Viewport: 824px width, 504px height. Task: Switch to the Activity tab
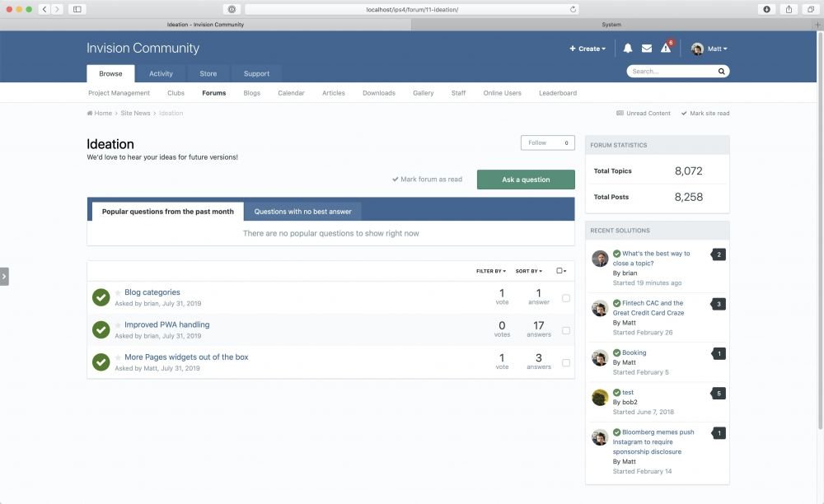161,73
